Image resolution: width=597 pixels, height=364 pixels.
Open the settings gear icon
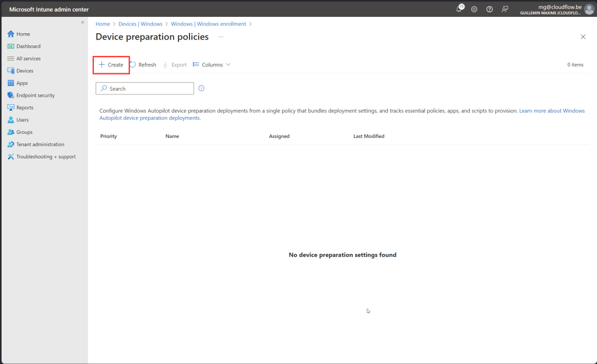point(474,9)
